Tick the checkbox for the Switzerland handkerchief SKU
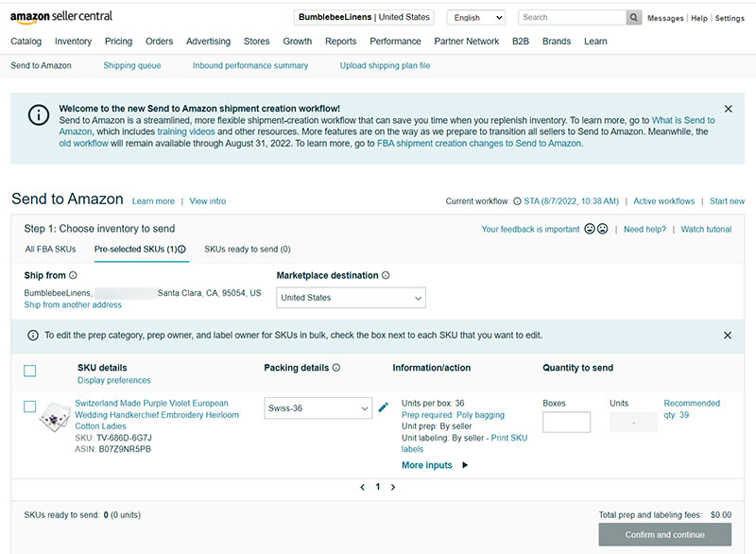The height and width of the screenshot is (554, 756). (x=30, y=407)
